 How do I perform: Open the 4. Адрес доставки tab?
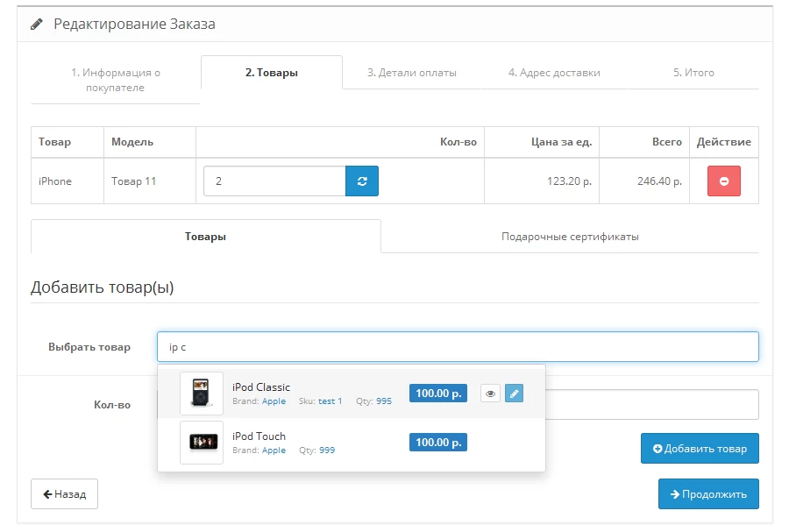click(x=554, y=73)
